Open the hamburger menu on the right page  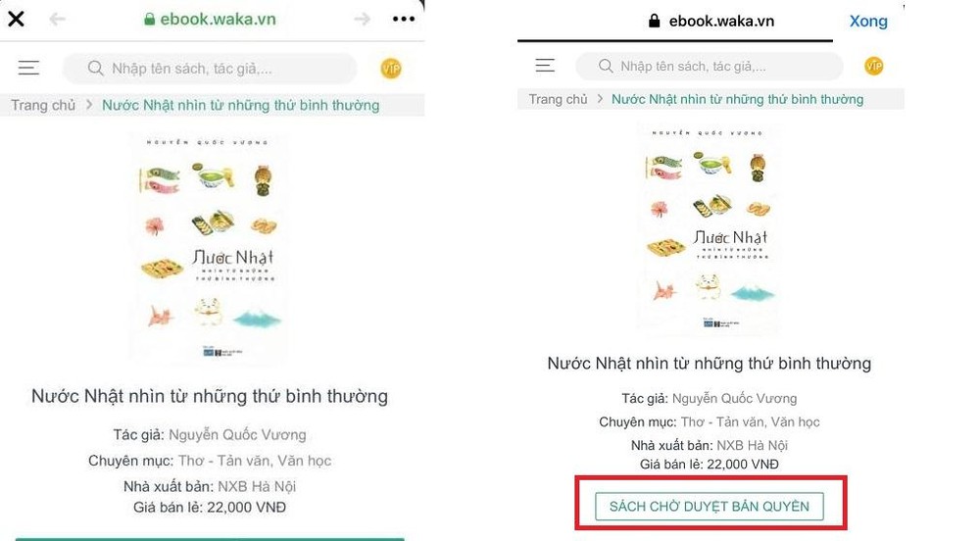[x=545, y=65]
